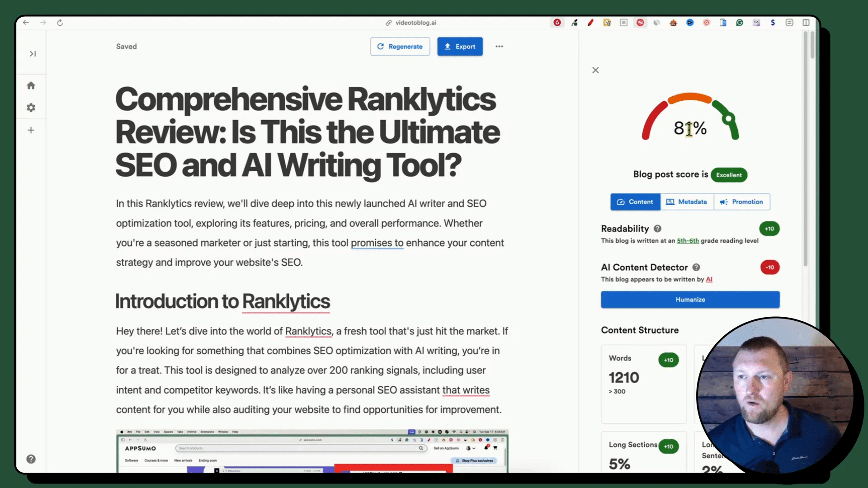Go to the home dashboard icon
The image size is (868, 488).
point(31,85)
